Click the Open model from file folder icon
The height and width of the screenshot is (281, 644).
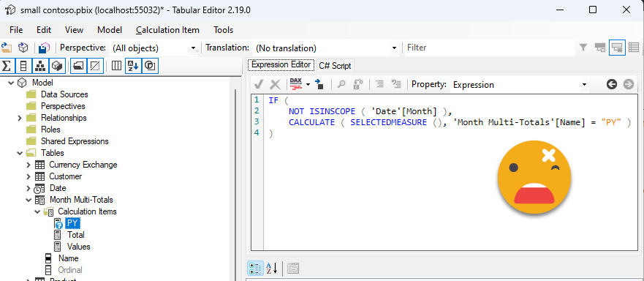(6, 48)
